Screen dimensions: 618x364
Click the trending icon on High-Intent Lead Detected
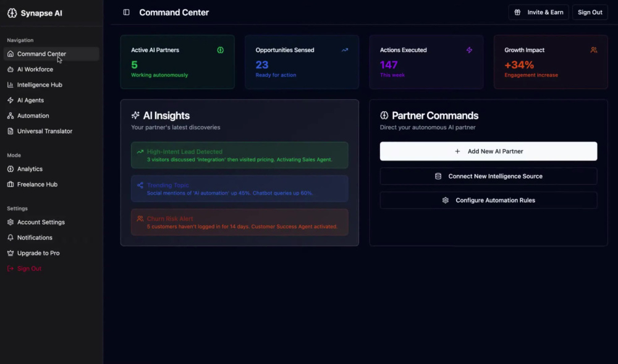[140, 151]
